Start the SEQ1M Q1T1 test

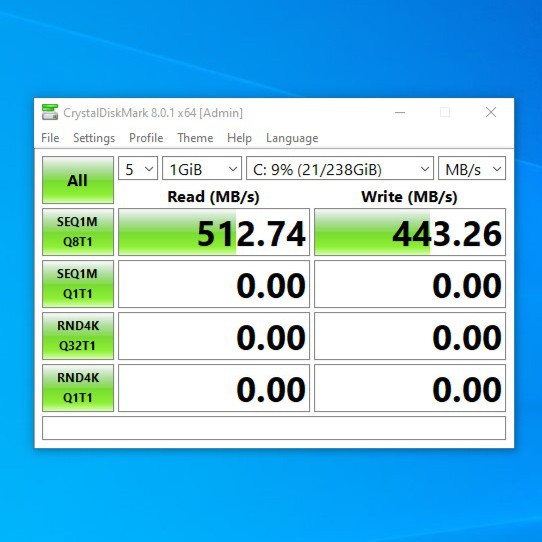click(78, 284)
